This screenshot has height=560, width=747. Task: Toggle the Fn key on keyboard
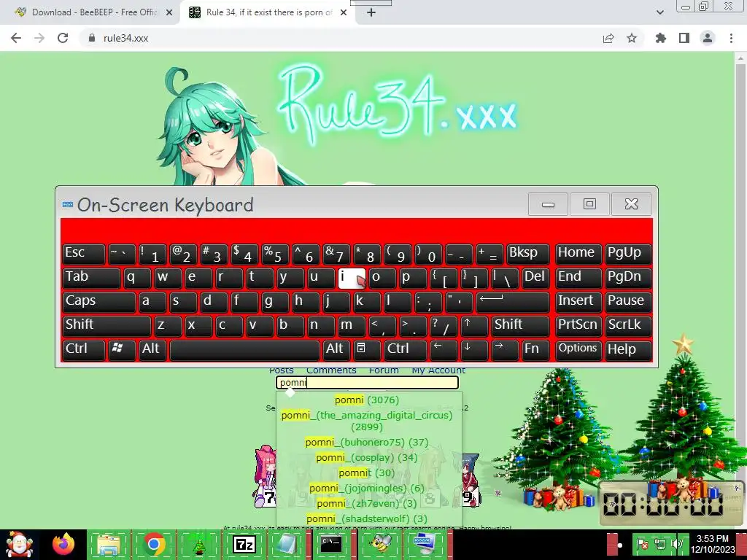535,349
